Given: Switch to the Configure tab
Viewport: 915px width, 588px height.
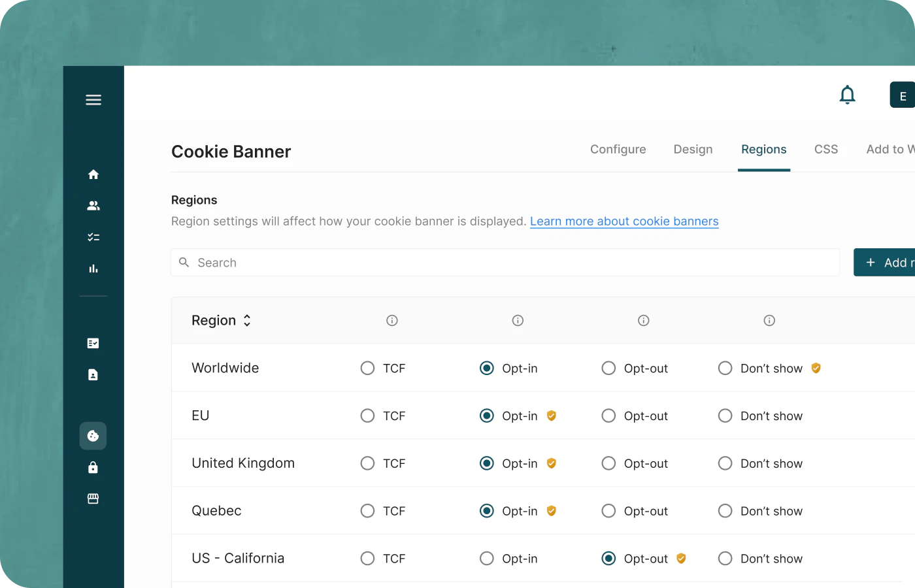Looking at the screenshot, I should pyautogui.click(x=618, y=150).
